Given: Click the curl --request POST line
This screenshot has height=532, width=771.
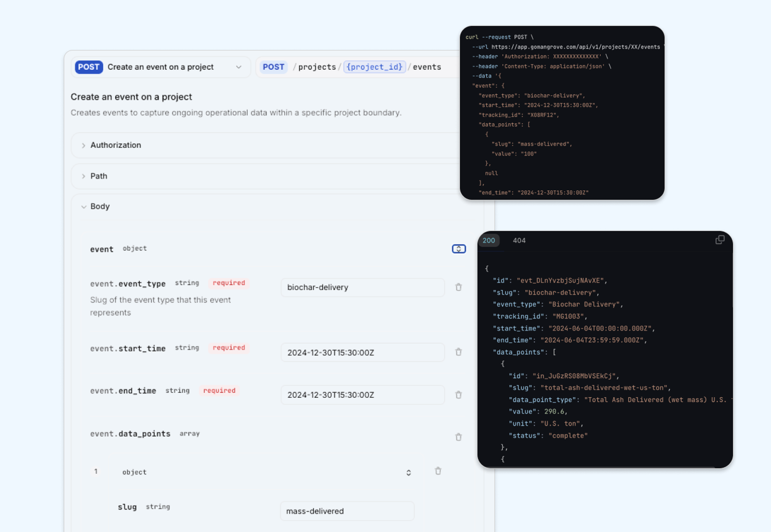Looking at the screenshot, I should coord(499,37).
